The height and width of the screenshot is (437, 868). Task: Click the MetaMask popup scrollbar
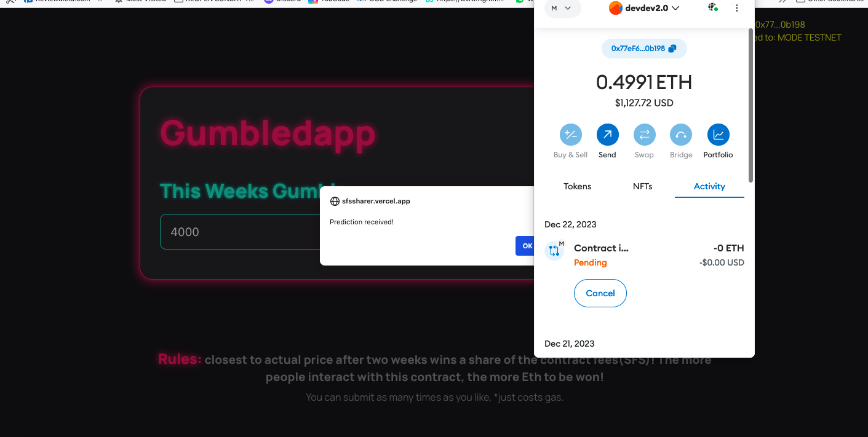point(751,104)
